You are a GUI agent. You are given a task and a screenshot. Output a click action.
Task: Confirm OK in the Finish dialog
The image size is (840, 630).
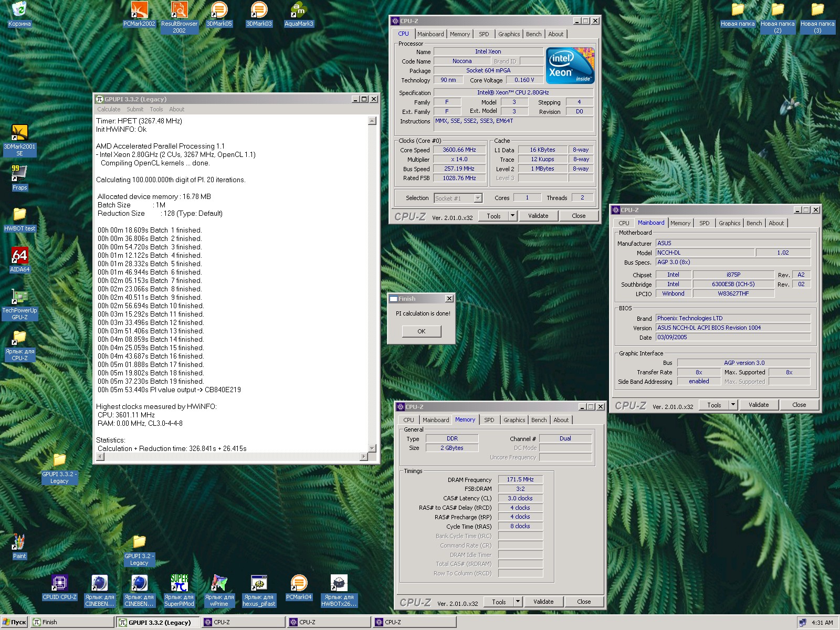(422, 331)
